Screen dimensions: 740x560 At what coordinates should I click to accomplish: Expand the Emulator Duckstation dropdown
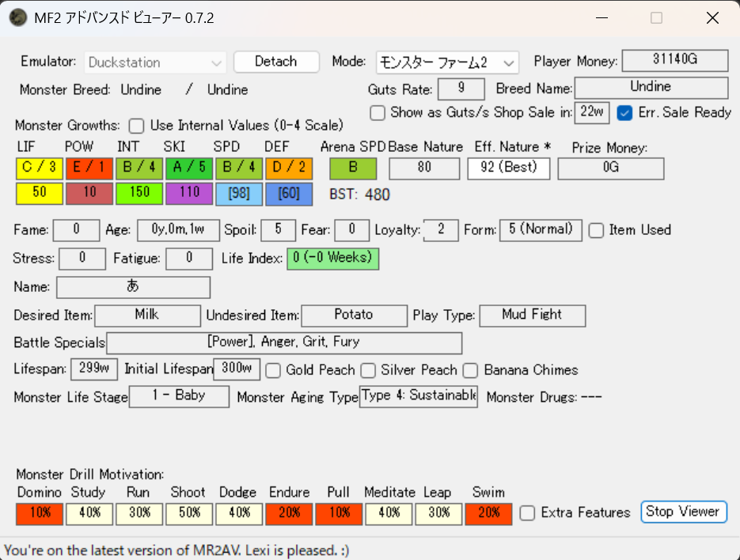click(156, 62)
